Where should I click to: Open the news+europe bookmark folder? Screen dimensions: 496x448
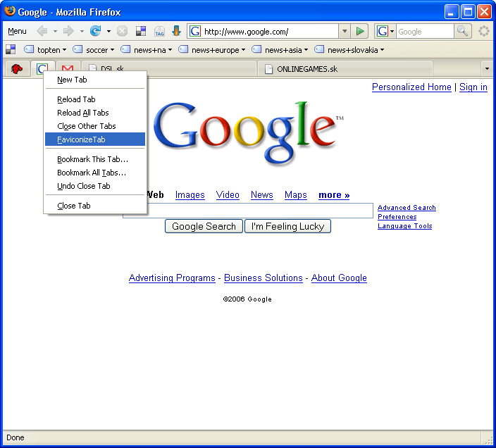pos(212,49)
